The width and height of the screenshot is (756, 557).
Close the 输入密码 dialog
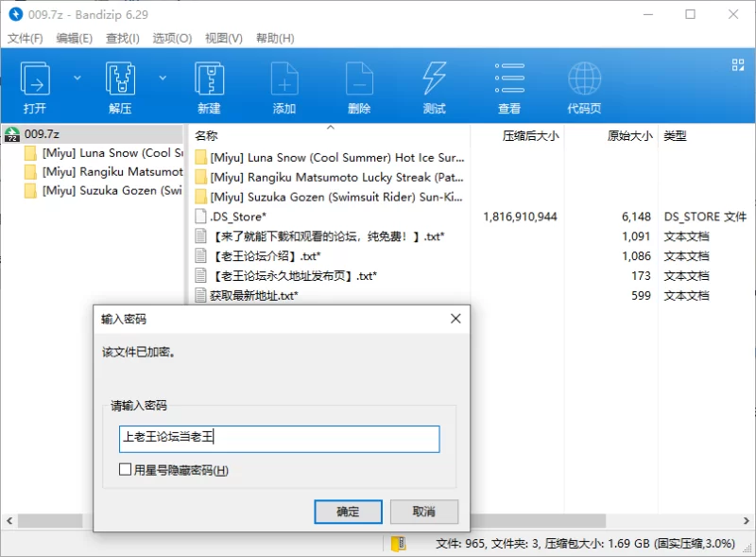[455, 319]
